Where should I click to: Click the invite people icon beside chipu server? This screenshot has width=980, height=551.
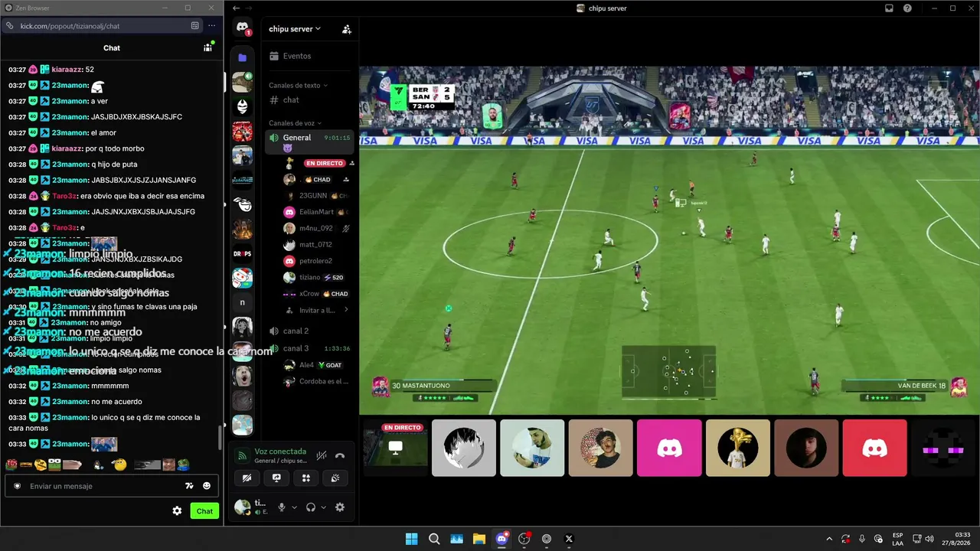pyautogui.click(x=346, y=29)
